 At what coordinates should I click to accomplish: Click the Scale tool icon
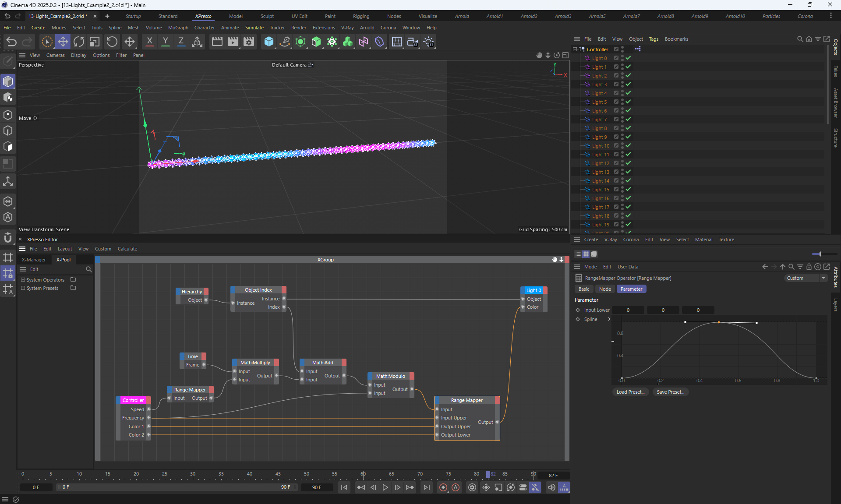(95, 42)
